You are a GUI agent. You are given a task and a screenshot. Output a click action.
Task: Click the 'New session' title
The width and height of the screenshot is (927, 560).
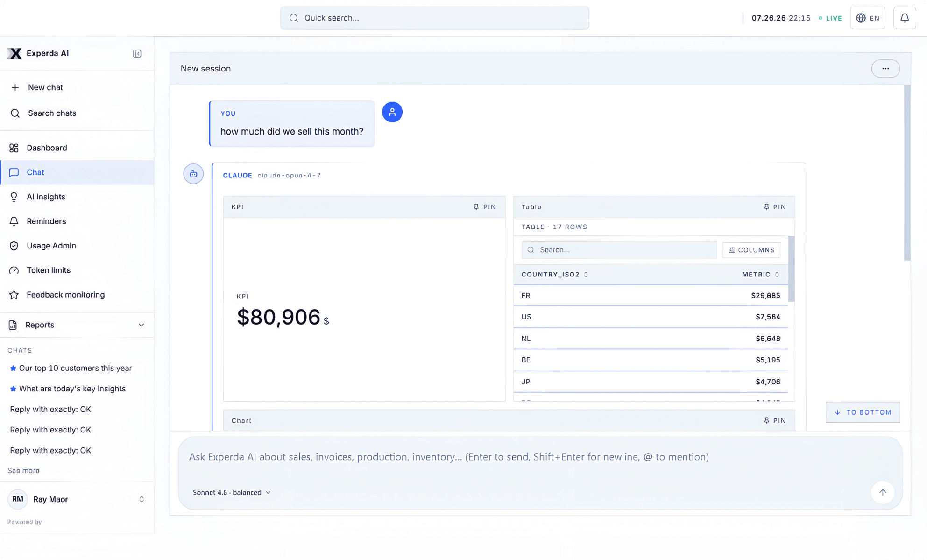[205, 69]
